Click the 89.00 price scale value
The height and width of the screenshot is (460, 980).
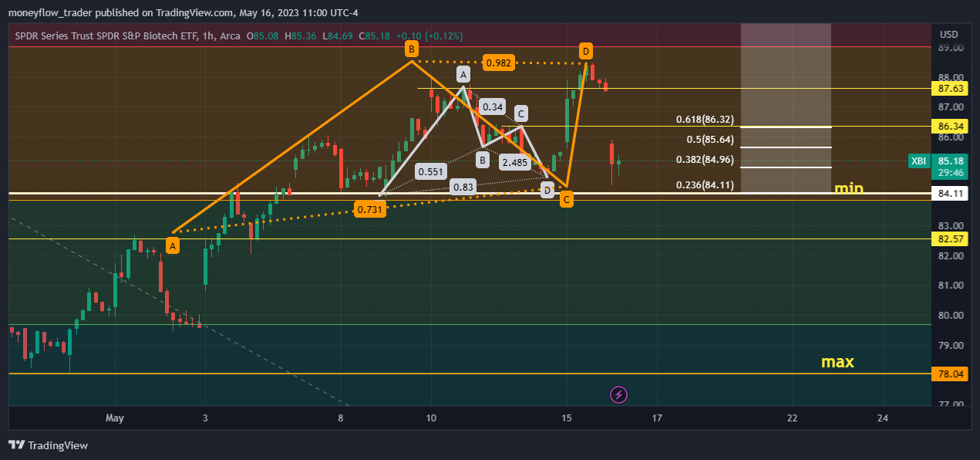coord(951,48)
